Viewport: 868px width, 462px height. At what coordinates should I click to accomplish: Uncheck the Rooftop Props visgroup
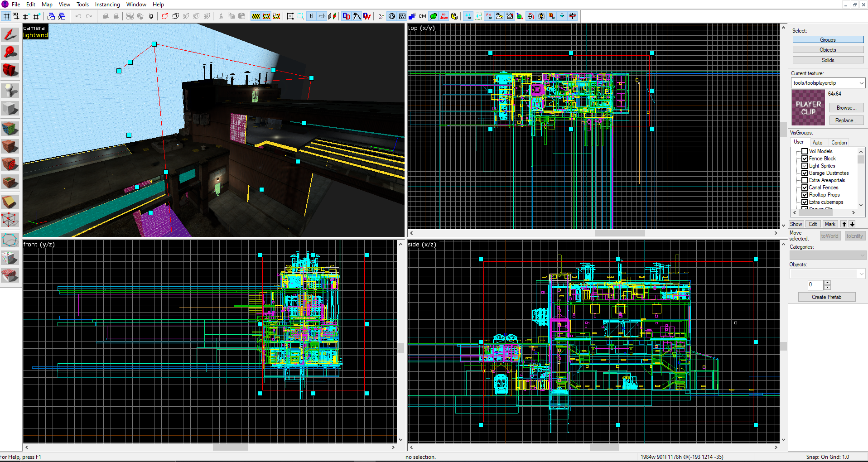pyautogui.click(x=805, y=195)
